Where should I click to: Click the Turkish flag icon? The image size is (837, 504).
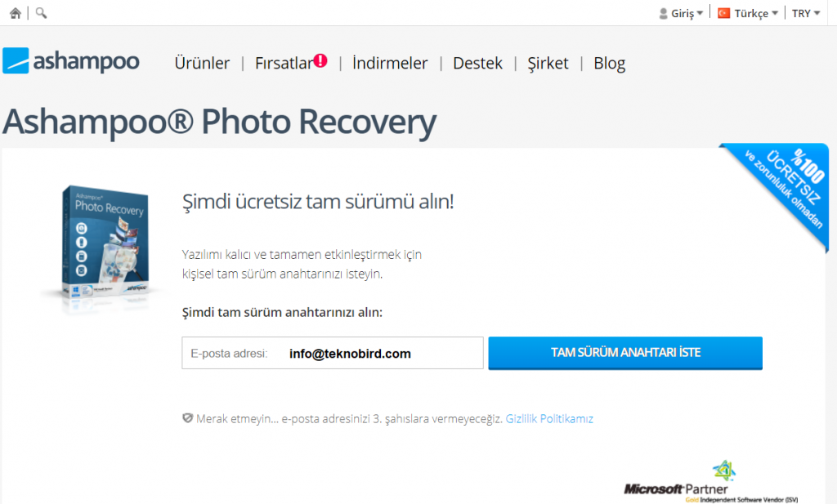coord(724,13)
